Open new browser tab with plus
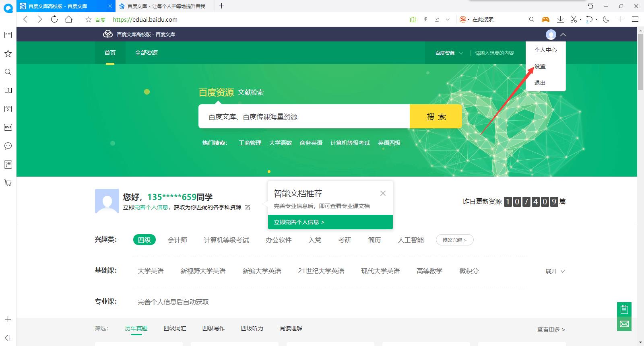 point(221,6)
